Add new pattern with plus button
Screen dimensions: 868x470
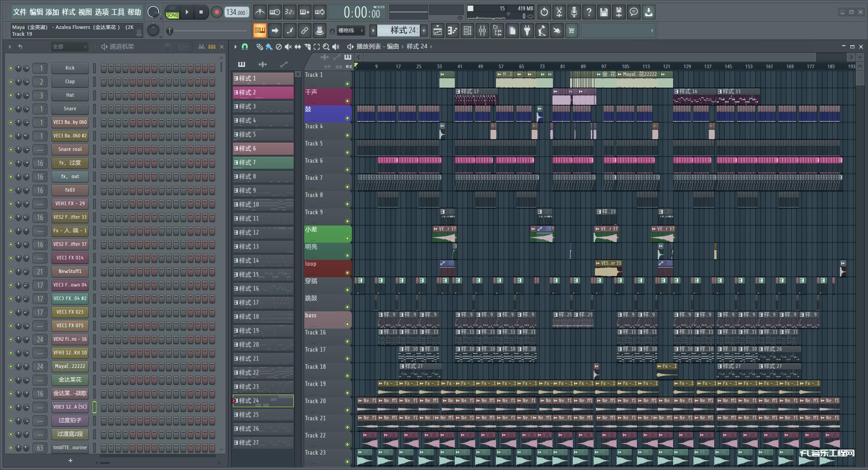coord(424,31)
